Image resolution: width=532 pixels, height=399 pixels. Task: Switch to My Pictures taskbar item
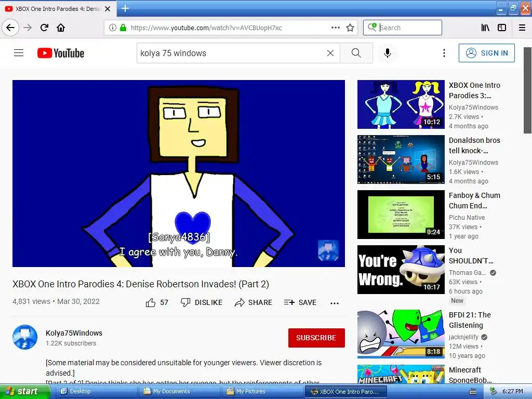pyautogui.click(x=262, y=391)
